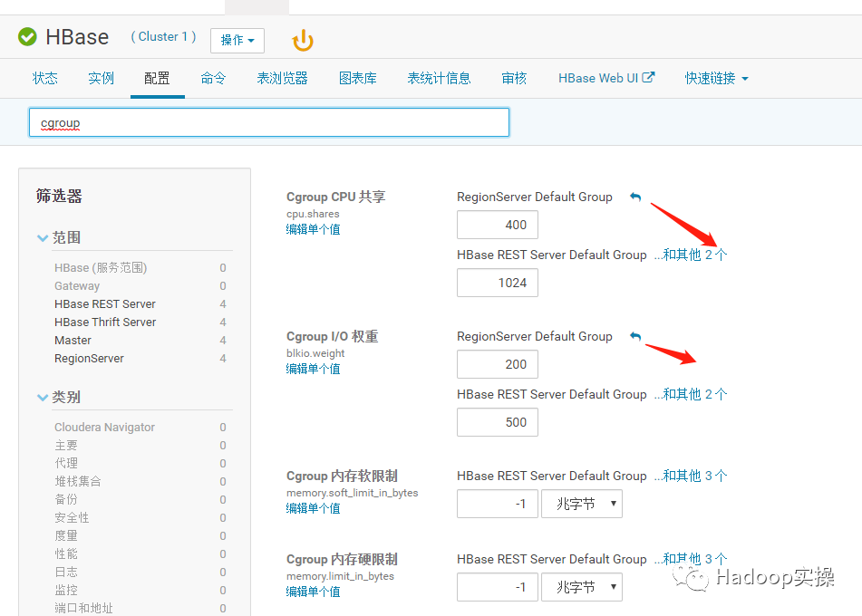Click 编辑单个值 under blkio.weight

314,370
